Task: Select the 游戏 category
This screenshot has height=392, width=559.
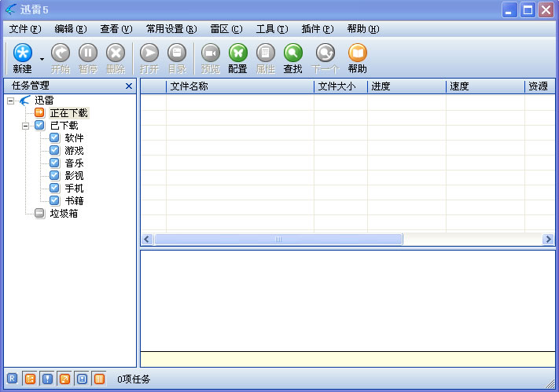Action: (74, 151)
